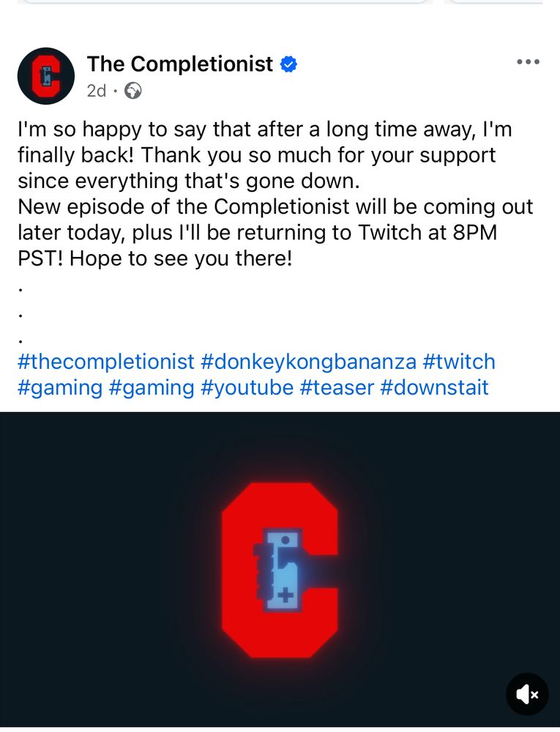Tap the blue controller inside logo

click(279, 569)
